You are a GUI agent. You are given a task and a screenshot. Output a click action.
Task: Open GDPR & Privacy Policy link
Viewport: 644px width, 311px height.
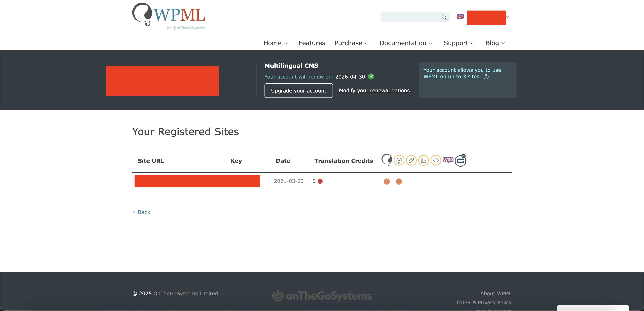[x=484, y=303]
